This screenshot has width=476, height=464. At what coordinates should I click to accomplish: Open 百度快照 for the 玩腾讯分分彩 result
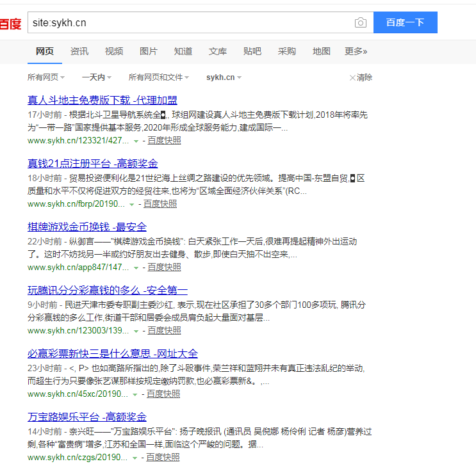point(164,331)
